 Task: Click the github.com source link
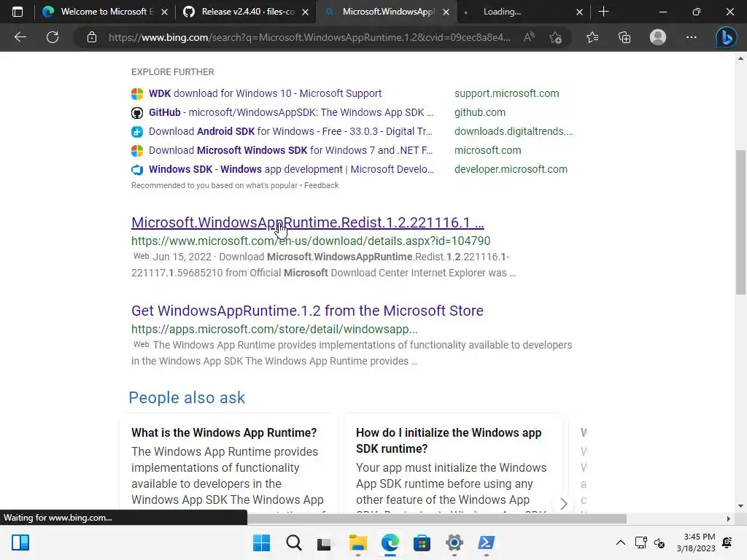tap(480, 112)
